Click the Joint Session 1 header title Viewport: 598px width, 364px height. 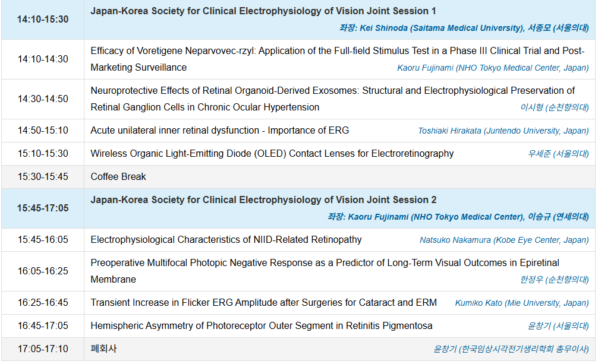263,11
